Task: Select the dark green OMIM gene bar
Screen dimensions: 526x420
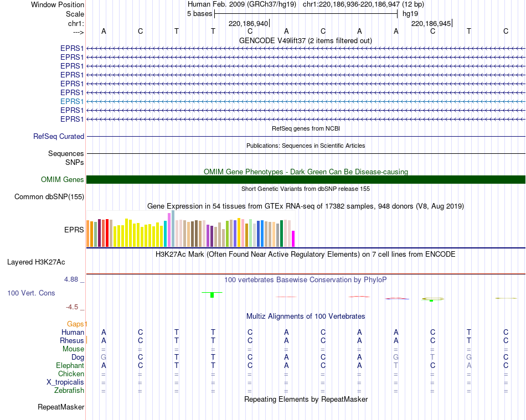Action: (306, 179)
